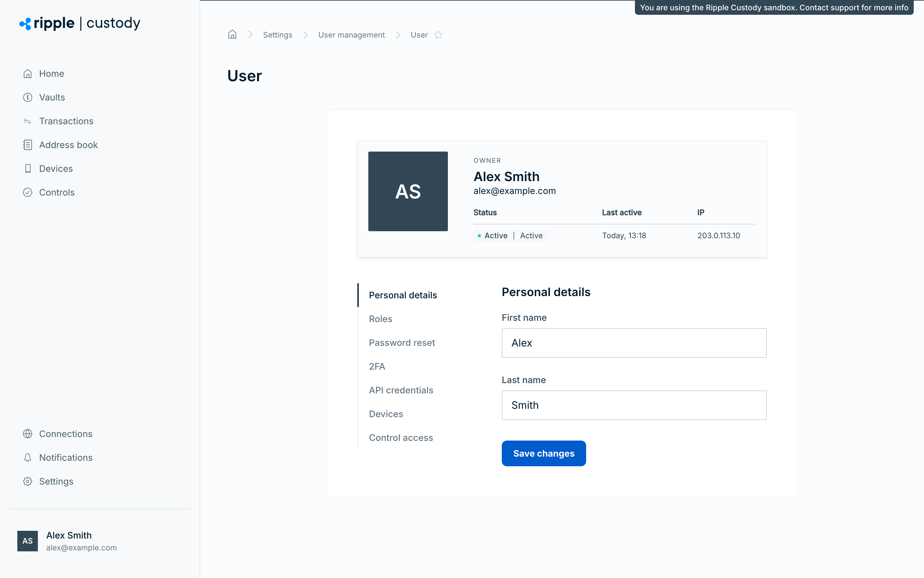The image size is (924, 578).
Task: Switch to the 2FA tab
Action: [377, 366]
